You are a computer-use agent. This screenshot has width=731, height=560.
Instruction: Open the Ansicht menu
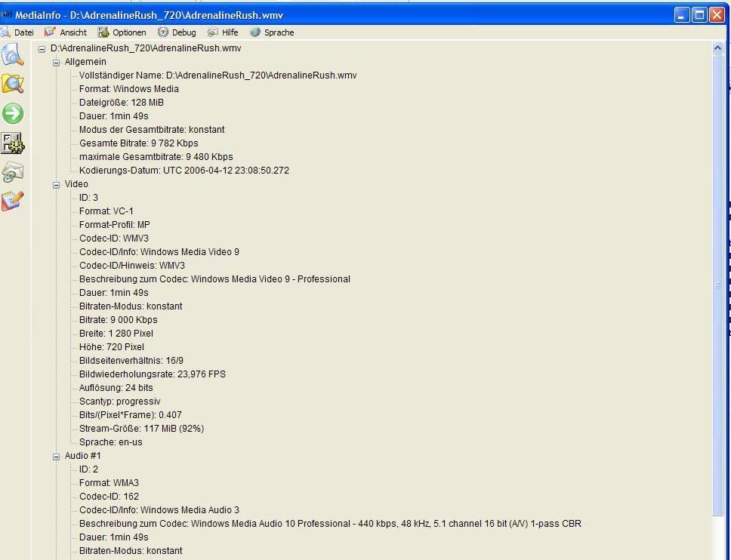tap(73, 32)
